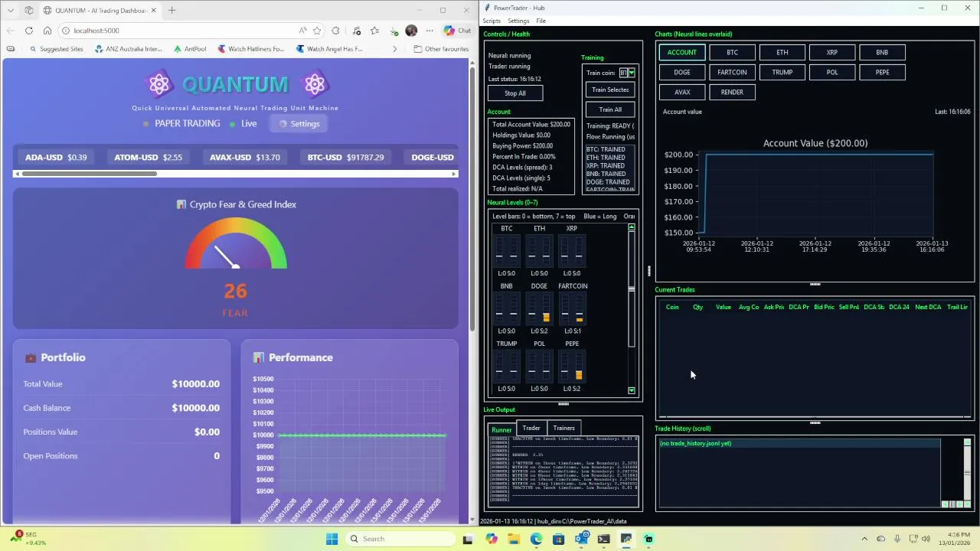
Task: Open Outlook from the taskbar
Action: coord(581,539)
